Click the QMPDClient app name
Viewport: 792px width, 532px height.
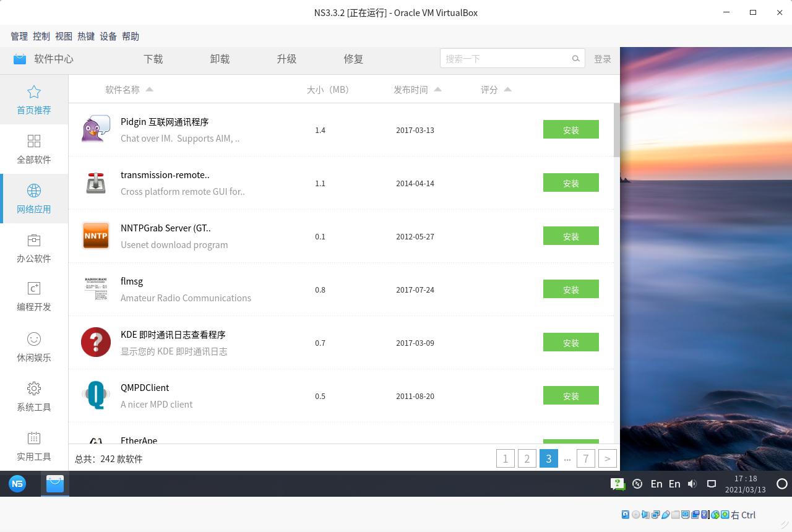pos(145,388)
